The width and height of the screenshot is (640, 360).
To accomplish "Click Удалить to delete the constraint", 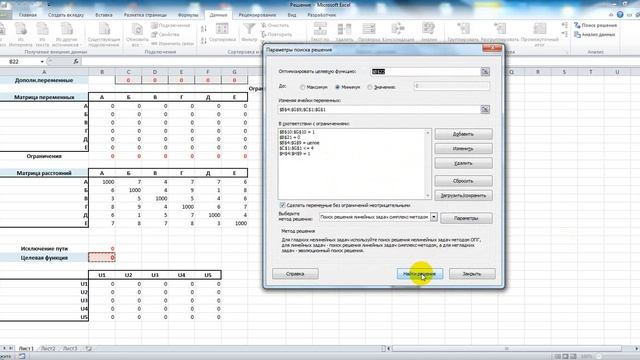I will click(x=463, y=163).
